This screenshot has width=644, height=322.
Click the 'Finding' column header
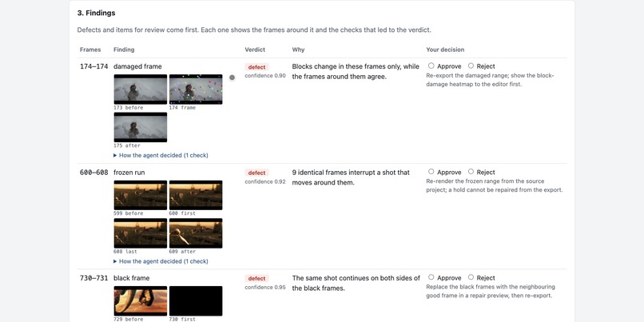[x=124, y=50]
